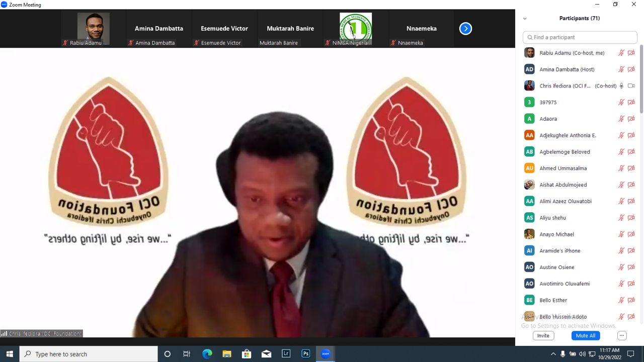644x362 pixels.
Task: Collapse the Participants panel using the chevron
Action: 525,19
